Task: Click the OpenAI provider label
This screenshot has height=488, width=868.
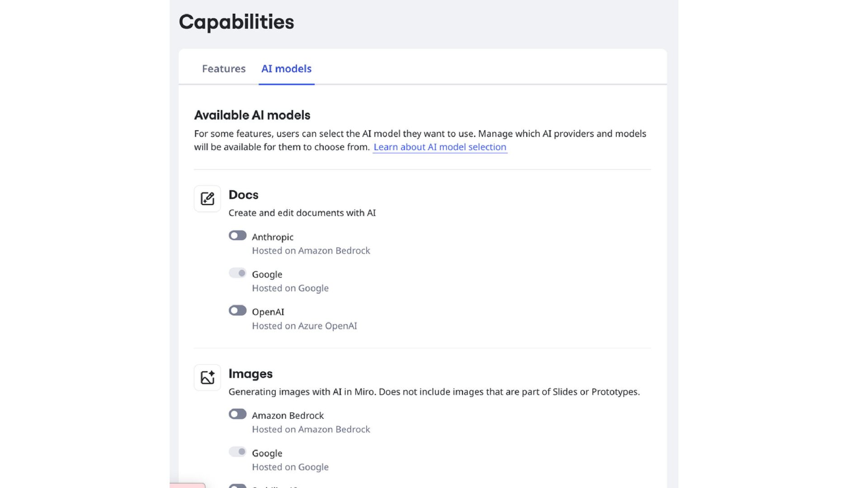Action: coord(268,312)
